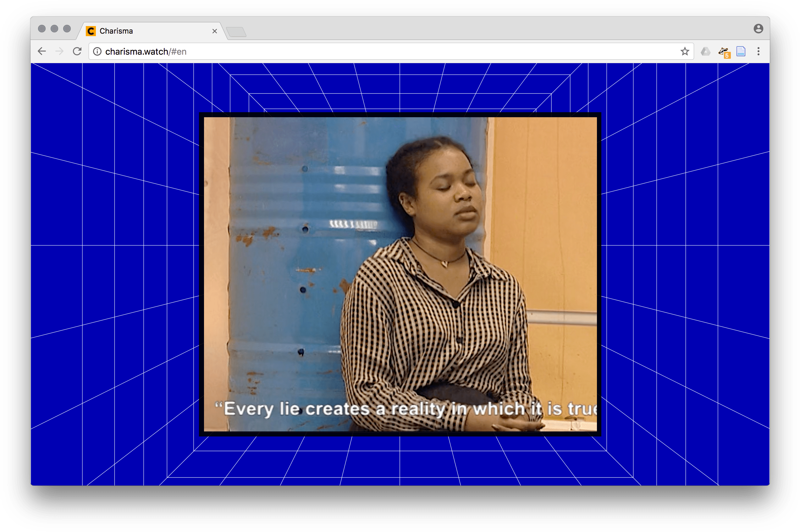Viewport: 800px width, 532px height.
Task: Open the Chrome profile account button
Action: (x=758, y=29)
